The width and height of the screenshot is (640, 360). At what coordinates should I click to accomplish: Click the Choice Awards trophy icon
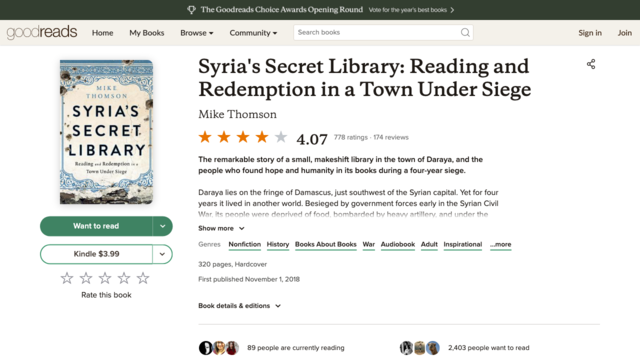pos(191,10)
